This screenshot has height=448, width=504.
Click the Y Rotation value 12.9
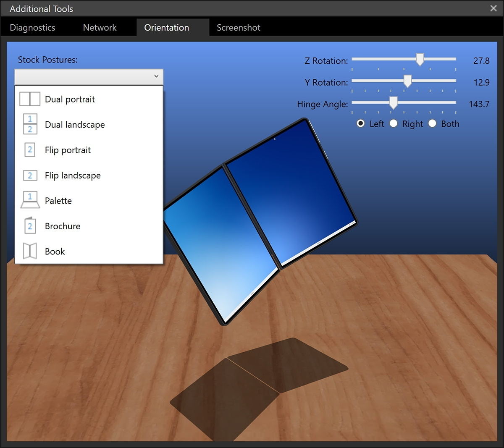(481, 82)
